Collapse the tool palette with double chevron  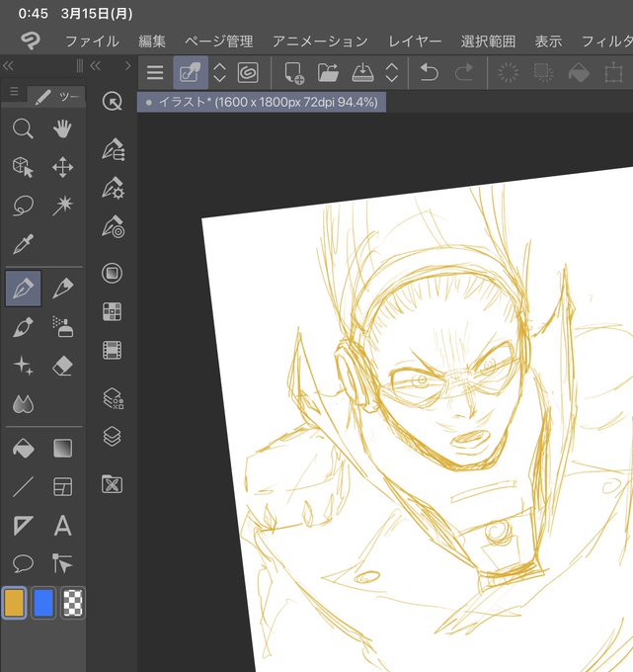click(x=8, y=65)
